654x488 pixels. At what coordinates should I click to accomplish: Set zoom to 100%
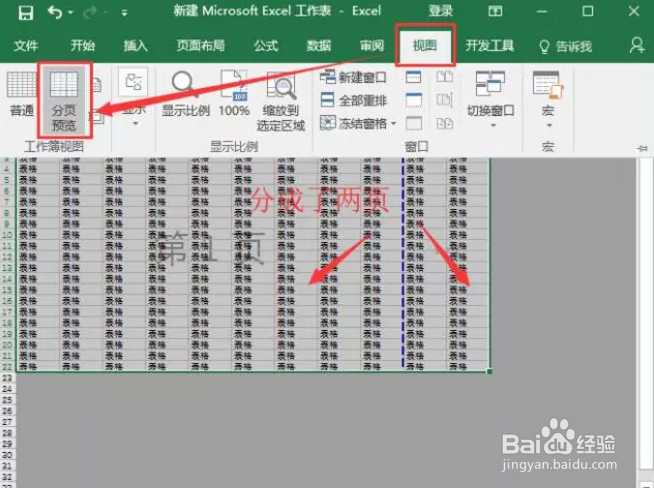234,94
